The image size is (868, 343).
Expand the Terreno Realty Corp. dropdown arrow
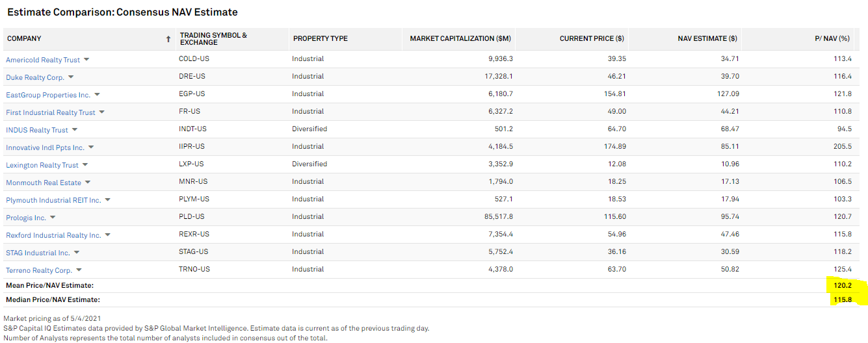[x=79, y=270]
